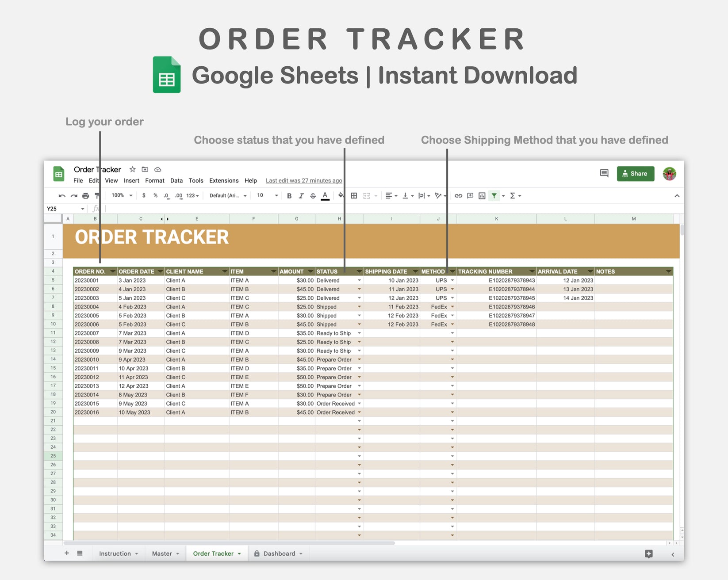The width and height of the screenshot is (728, 580).
Task: Open the Fill color icon
Action: pyautogui.click(x=340, y=195)
